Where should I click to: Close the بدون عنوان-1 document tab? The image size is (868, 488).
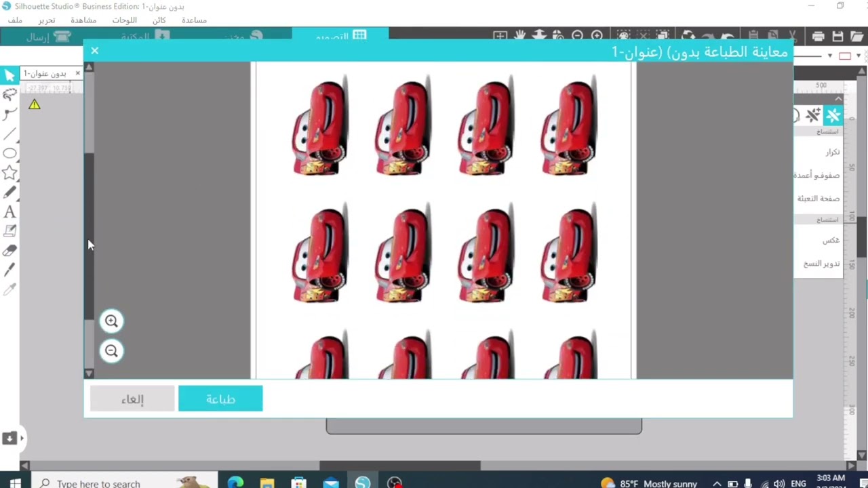77,73
